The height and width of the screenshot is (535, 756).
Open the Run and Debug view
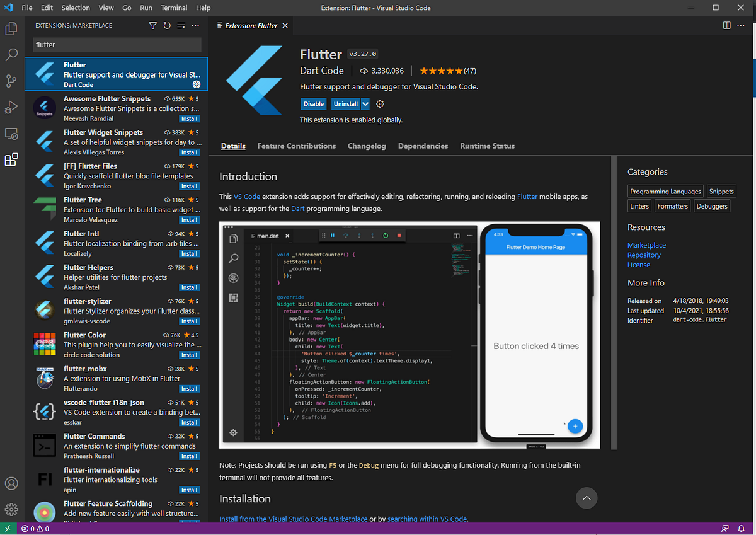click(x=11, y=107)
